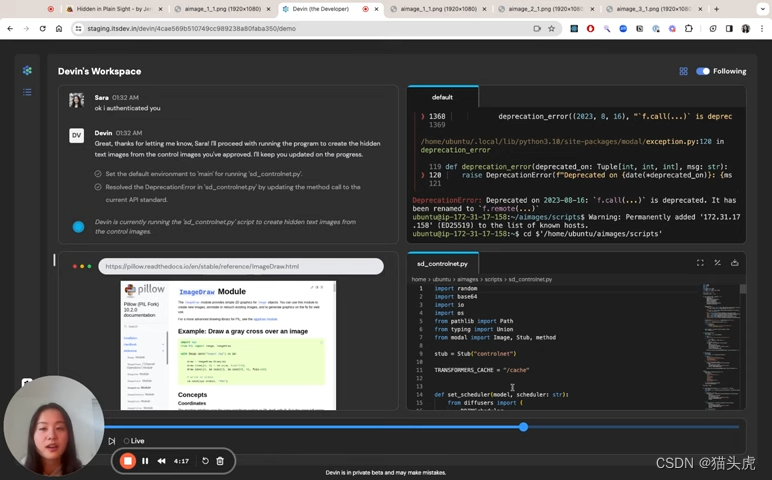The image size is (772, 480).
Task: Click the red dot in Devin's browser window
Action: 75,266
